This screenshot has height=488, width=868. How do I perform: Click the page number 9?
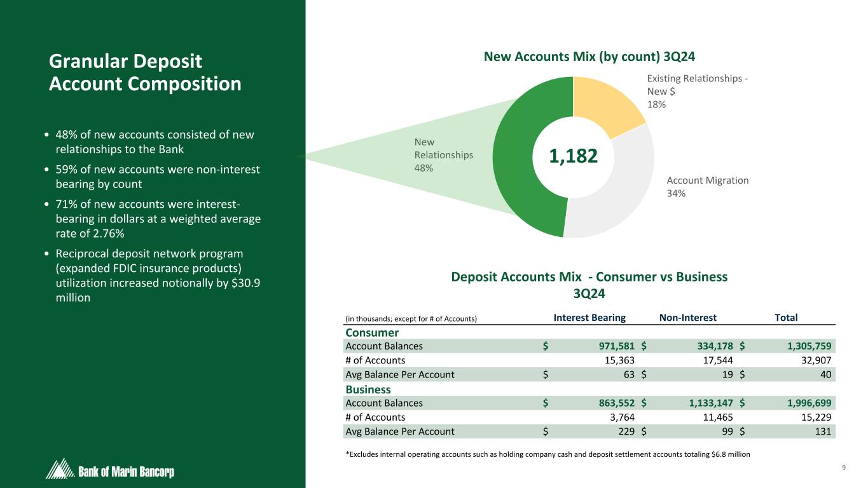click(843, 469)
